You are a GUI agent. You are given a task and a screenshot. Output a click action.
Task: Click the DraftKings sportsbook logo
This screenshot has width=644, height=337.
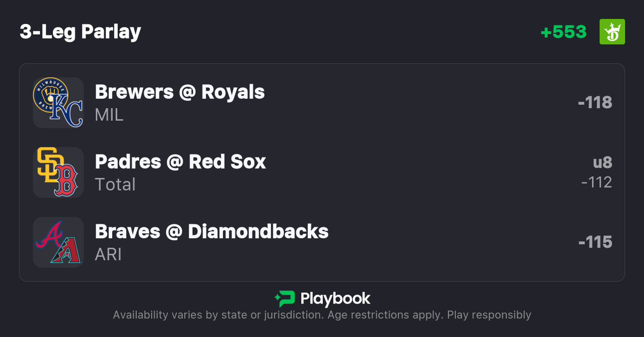[x=612, y=32]
